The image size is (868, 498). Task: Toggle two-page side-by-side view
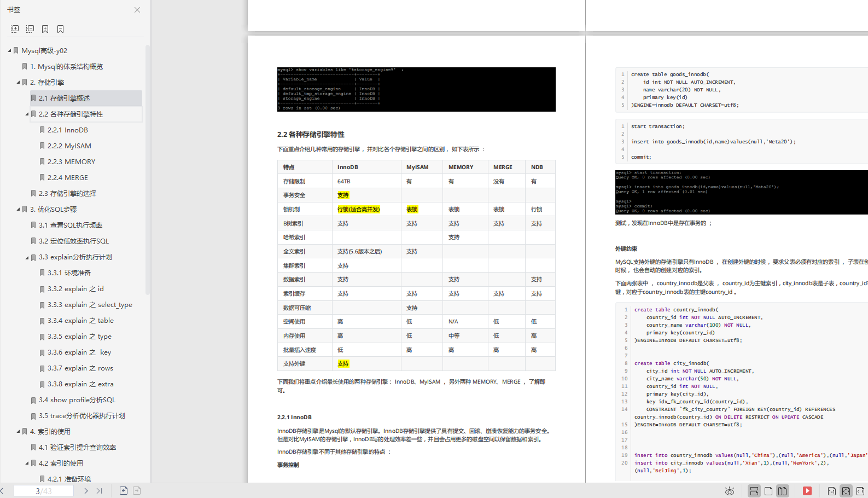pyautogui.click(x=783, y=491)
